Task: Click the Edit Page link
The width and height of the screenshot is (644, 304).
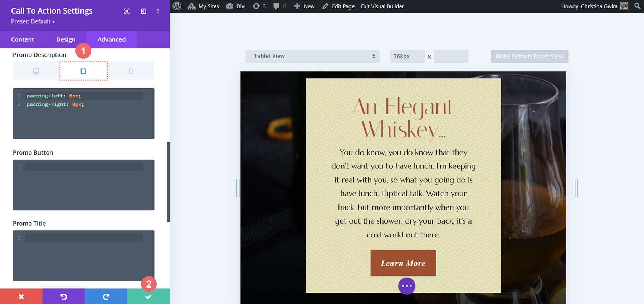Action: [x=338, y=6]
